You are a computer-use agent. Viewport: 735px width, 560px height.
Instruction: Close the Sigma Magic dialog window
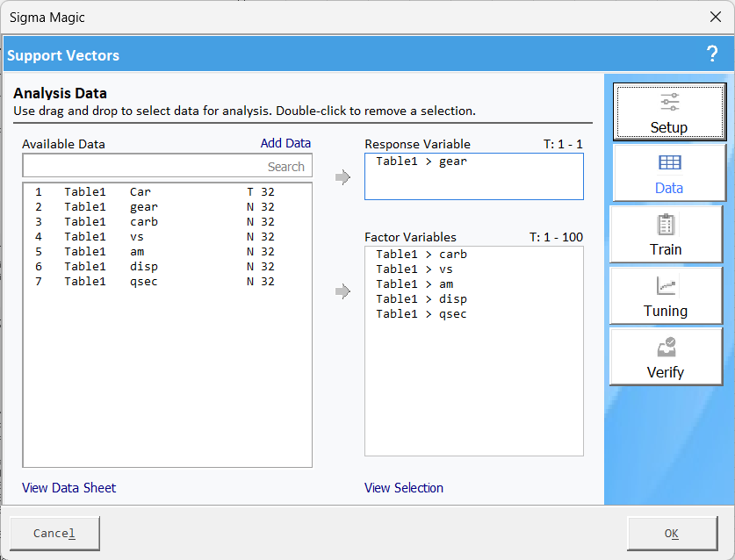[x=714, y=17]
